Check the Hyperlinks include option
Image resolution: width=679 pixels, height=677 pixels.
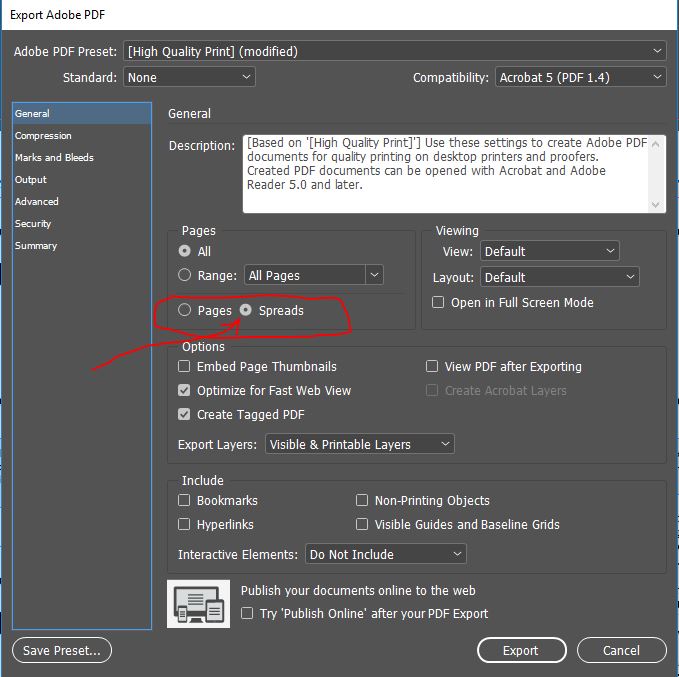(x=184, y=525)
